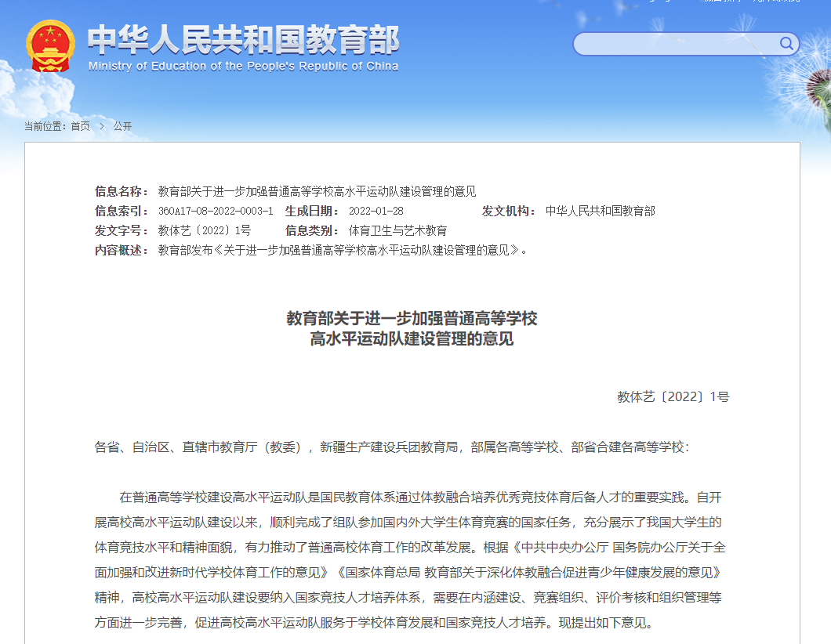The width and height of the screenshot is (831, 644).
Task: Open the 首页 breadcrumb link
Action: point(78,125)
